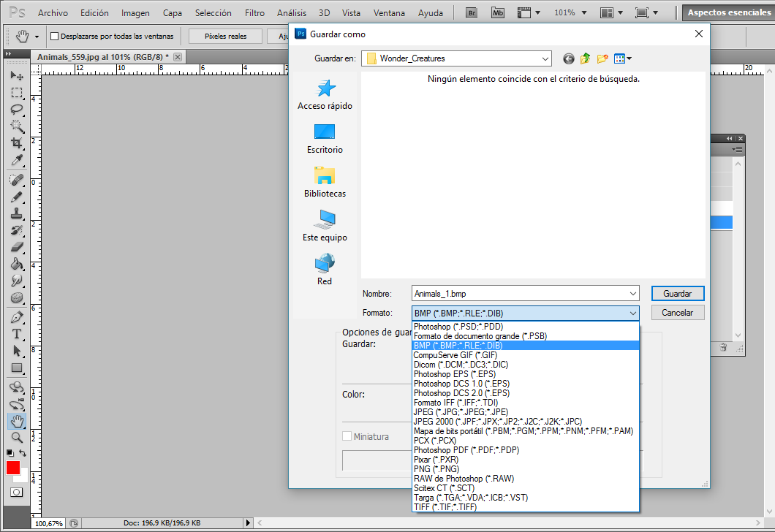
Task: Select the Clone Stamp tool
Action: click(17, 213)
